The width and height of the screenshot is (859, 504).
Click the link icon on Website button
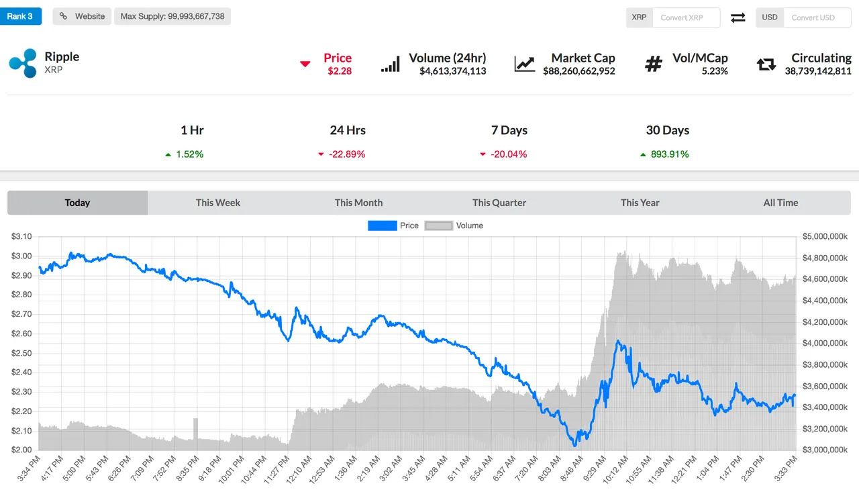(x=64, y=16)
